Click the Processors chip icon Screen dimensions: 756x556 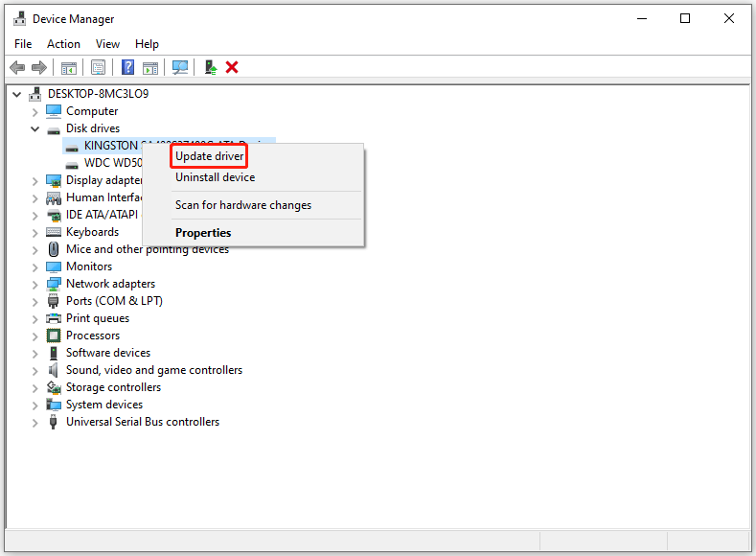coord(54,336)
